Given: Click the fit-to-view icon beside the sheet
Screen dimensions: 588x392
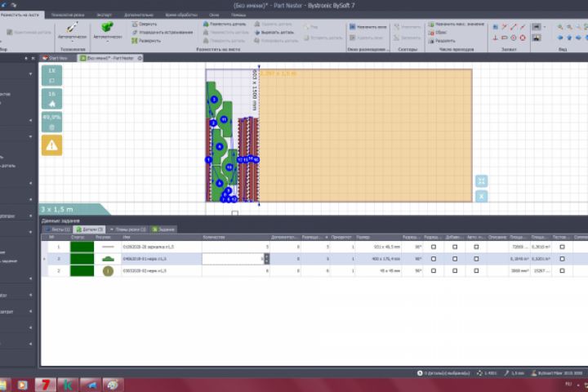Looking at the screenshot, I should pos(482,181).
